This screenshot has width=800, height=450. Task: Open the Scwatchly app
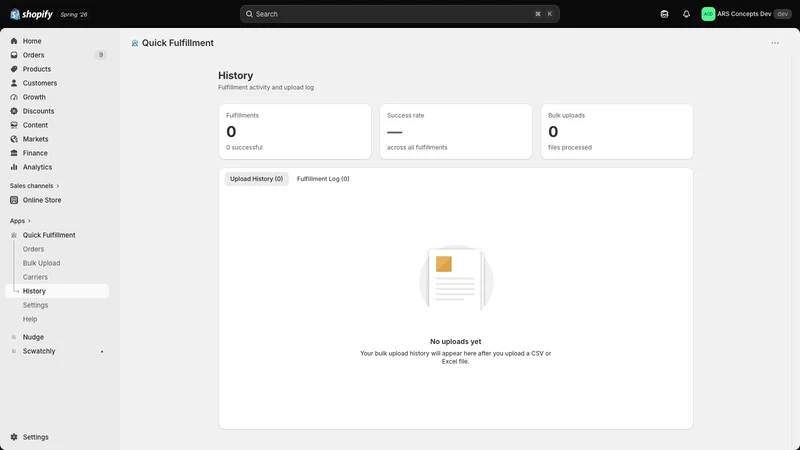[x=39, y=351]
